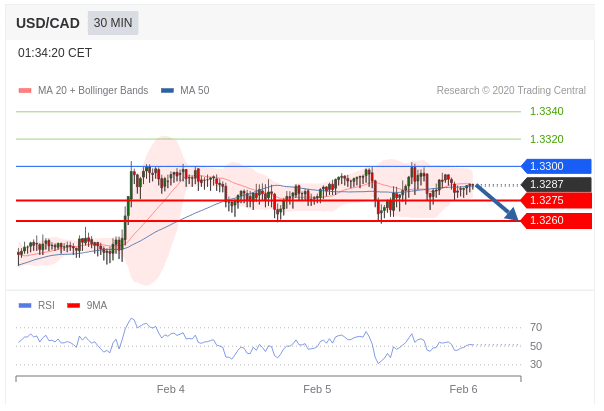Click the MA 50 legend label
The image size is (604, 411).
coord(195,91)
